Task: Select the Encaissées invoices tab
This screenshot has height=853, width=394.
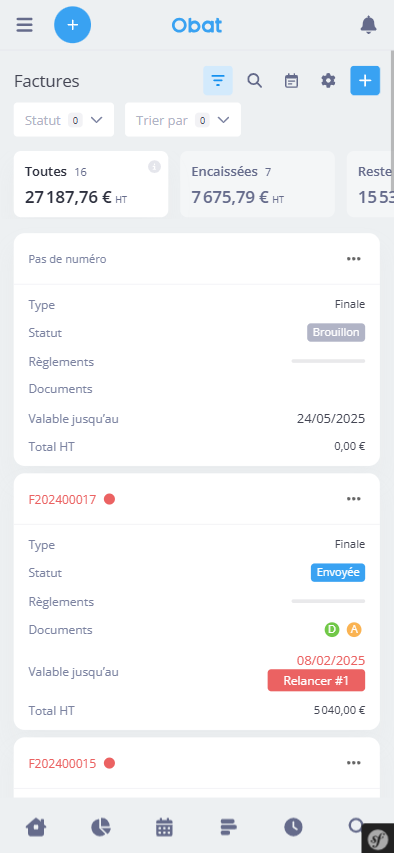Action: click(257, 184)
